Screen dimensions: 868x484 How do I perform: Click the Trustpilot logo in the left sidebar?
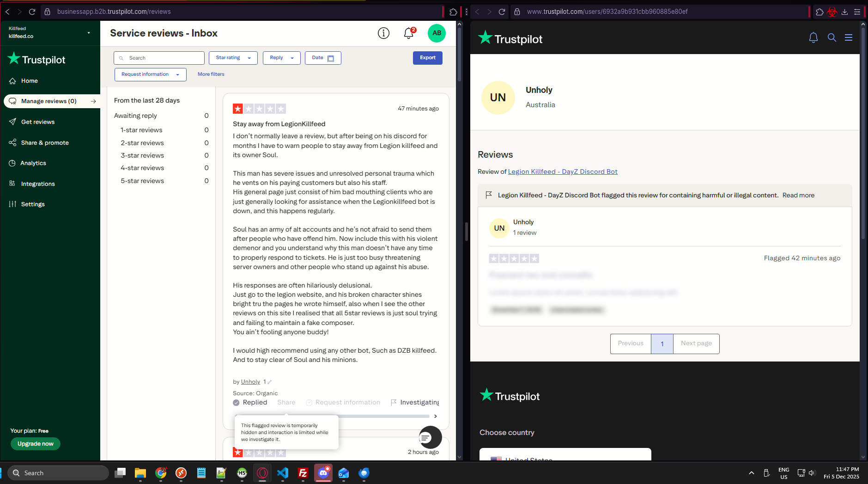[37, 59]
